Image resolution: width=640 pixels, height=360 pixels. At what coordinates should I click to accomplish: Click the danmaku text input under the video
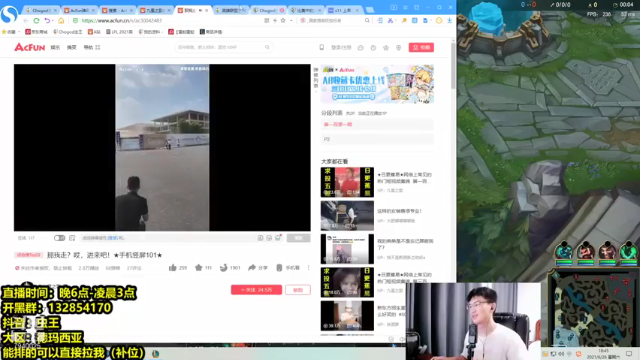point(167,238)
